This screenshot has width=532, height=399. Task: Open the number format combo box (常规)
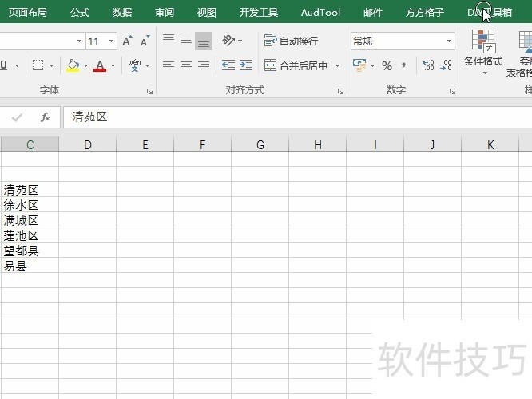tap(403, 41)
